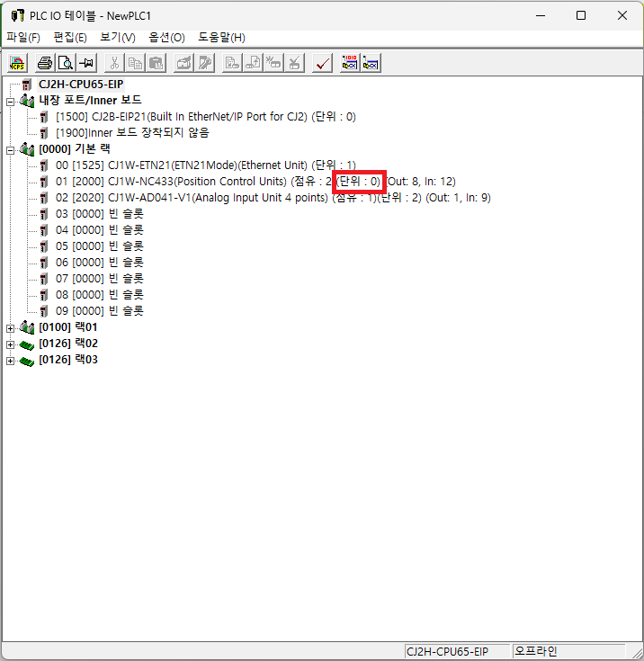The width and height of the screenshot is (644, 661).
Task: Click the last toolbar icon right of 1010
Action: tap(371, 63)
